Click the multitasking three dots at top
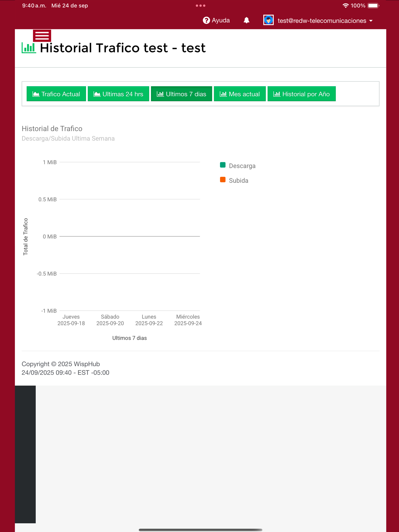This screenshot has height=532, width=399. tap(200, 6)
